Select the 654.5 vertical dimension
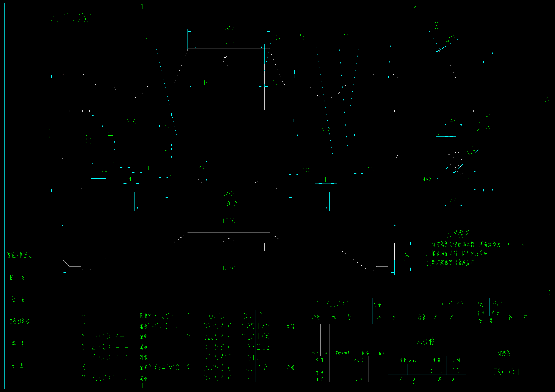 tap(488, 121)
